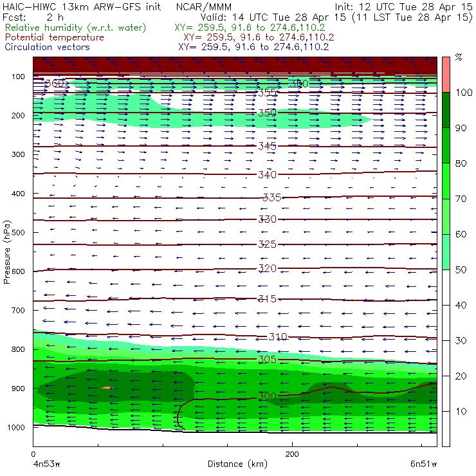Click the '320' isentrope contour label
This screenshot has width=476, height=476.
(x=267, y=268)
